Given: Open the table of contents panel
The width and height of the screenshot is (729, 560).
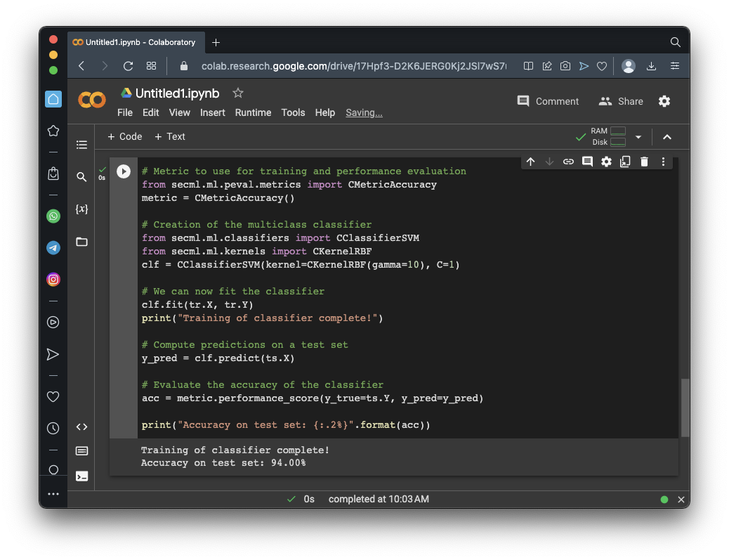Looking at the screenshot, I should tap(81, 145).
